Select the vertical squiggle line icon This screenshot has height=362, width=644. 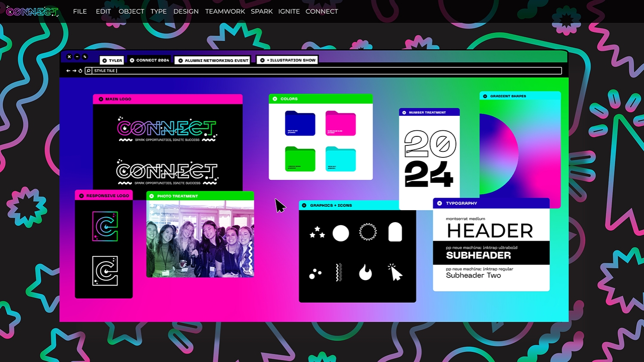339,272
